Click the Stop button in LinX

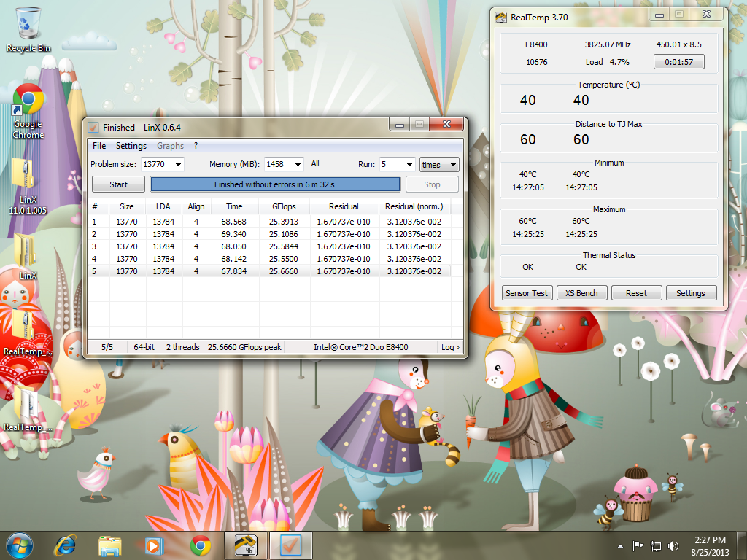(432, 184)
